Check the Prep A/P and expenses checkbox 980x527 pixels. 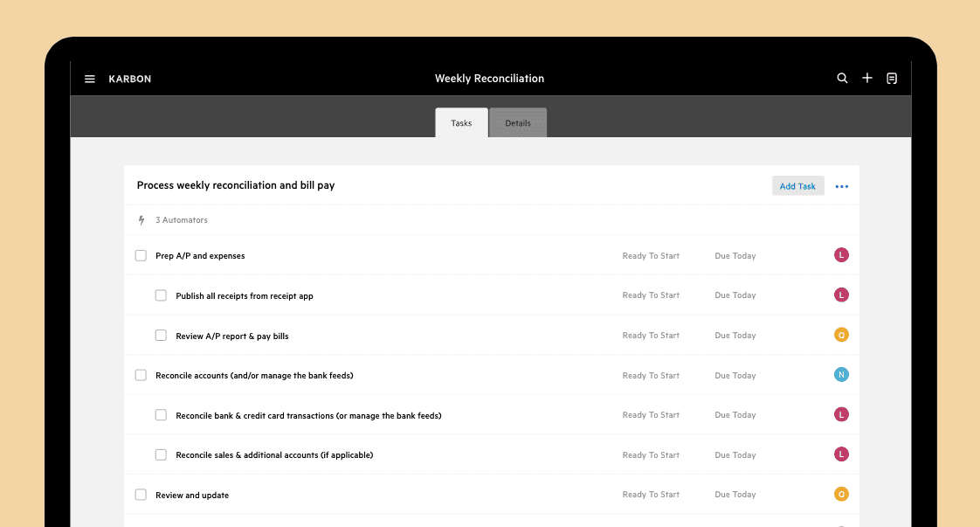pos(141,256)
